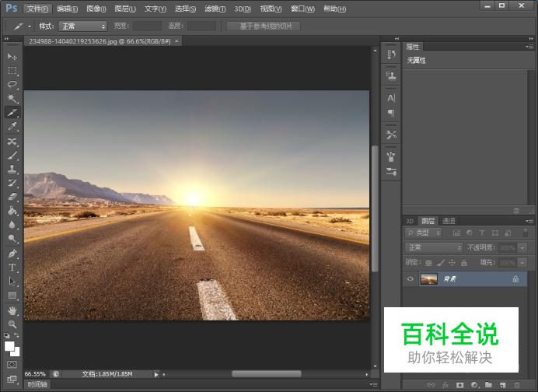Open the 窗口(W) menu

coord(302,9)
